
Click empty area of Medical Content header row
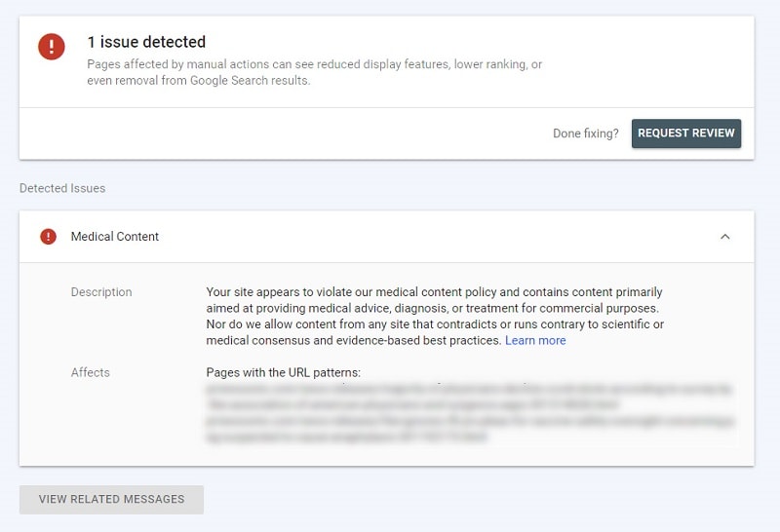439,237
